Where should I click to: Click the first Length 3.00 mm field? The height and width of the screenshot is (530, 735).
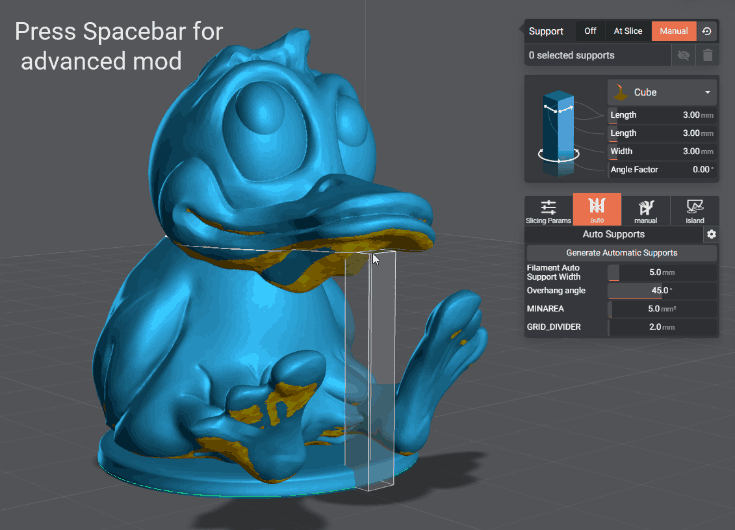[662, 115]
